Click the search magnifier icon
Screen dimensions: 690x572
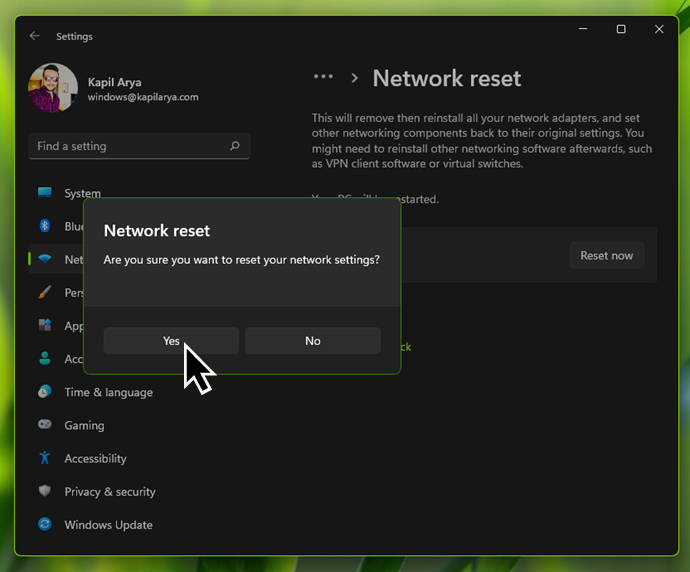click(x=235, y=146)
